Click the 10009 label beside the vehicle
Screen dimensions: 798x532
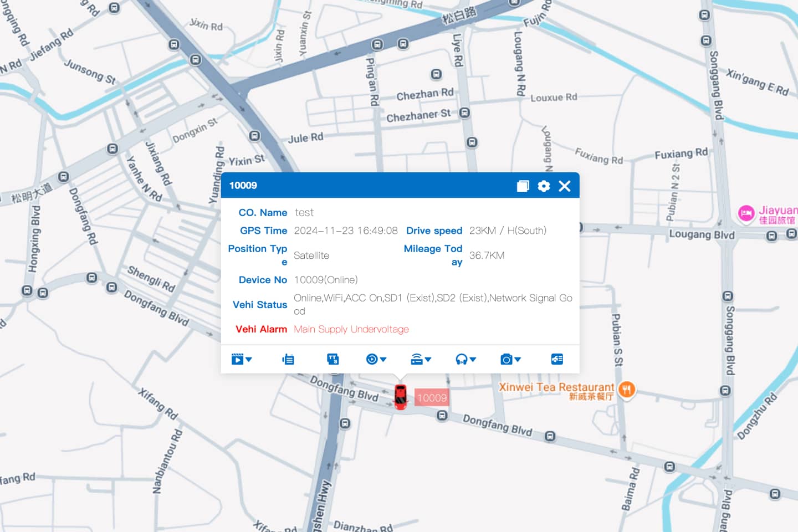tap(432, 398)
